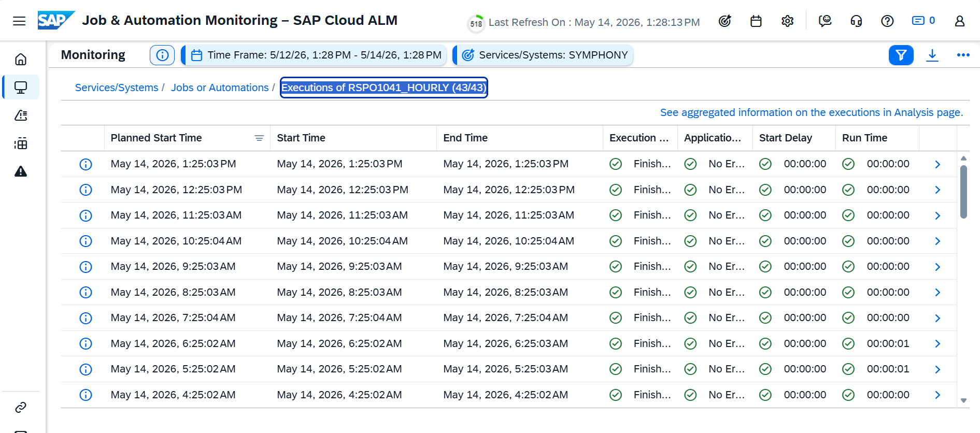Expand details of the 1:25:03 PM execution
The height and width of the screenshot is (433, 980).
click(938, 164)
